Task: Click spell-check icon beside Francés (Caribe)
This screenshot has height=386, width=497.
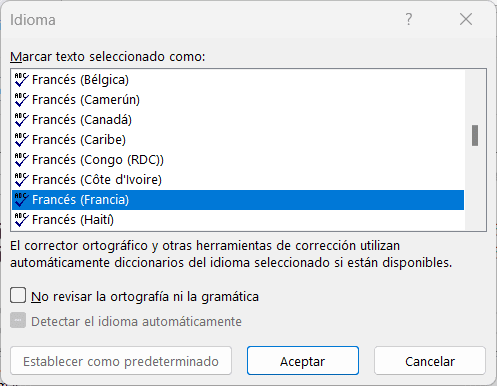Action: click(22, 140)
